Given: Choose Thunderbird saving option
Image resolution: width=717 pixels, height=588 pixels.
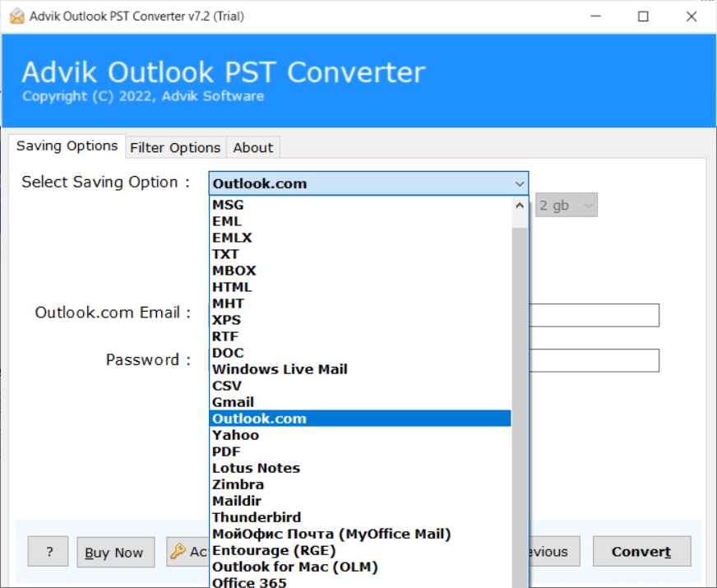Looking at the screenshot, I should click(360, 517).
